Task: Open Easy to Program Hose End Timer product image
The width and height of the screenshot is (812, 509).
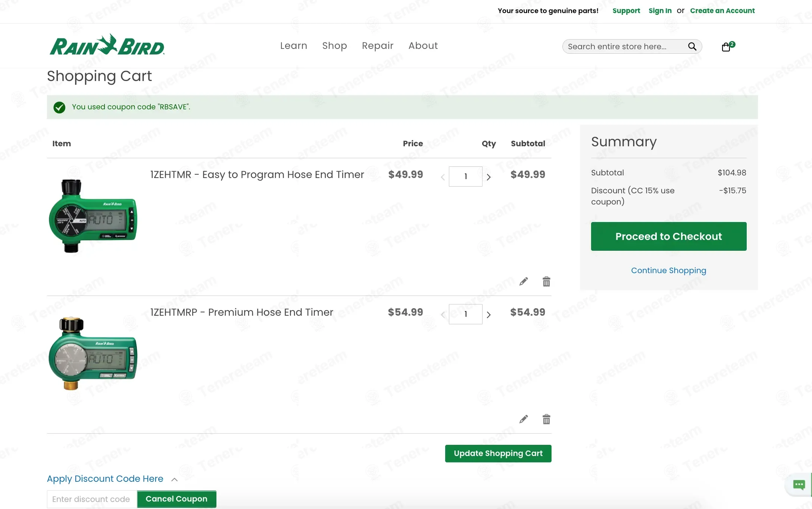Action: (x=93, y=216)
